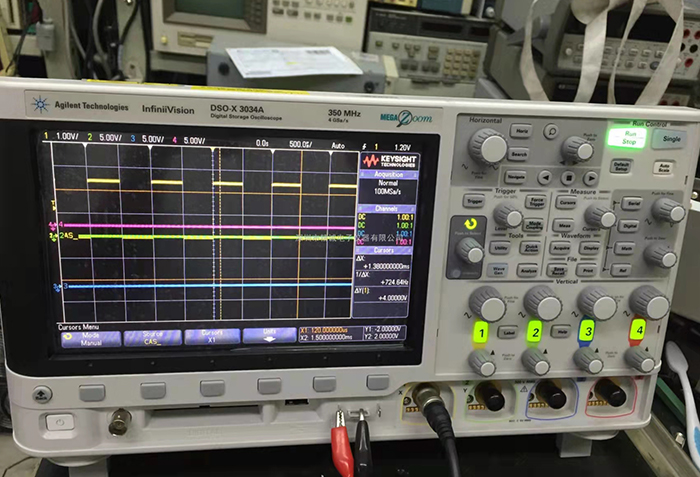Image resolution: width=700 pixels, height=477 pixels.
Task: Push the Save Recall key
Action: [x=558, y=270]
